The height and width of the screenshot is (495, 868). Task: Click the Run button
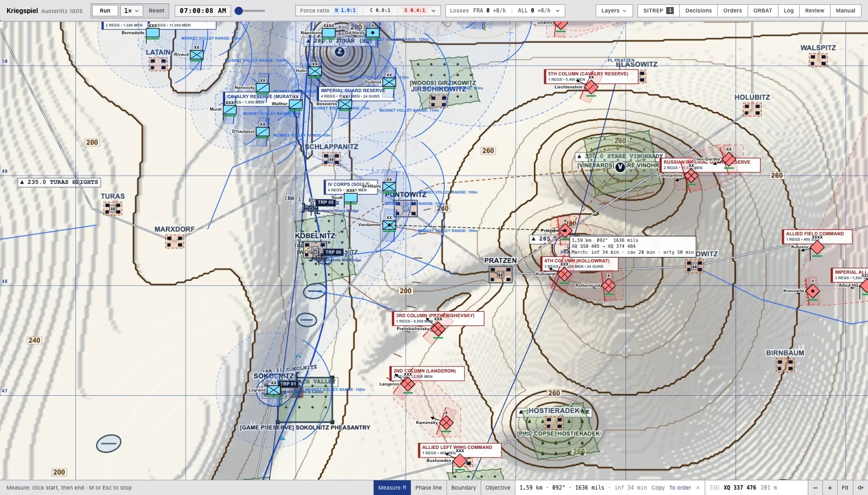(105, 10)
